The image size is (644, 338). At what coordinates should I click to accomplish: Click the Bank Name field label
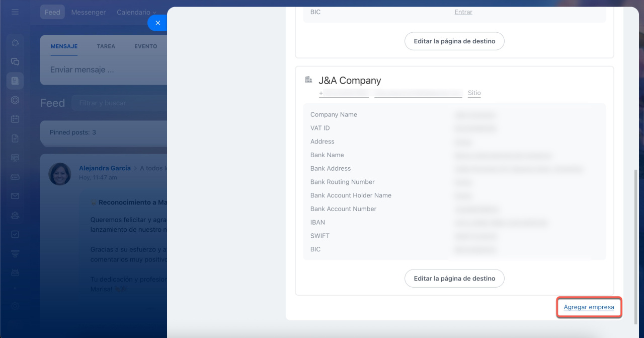tap(327, 155)
